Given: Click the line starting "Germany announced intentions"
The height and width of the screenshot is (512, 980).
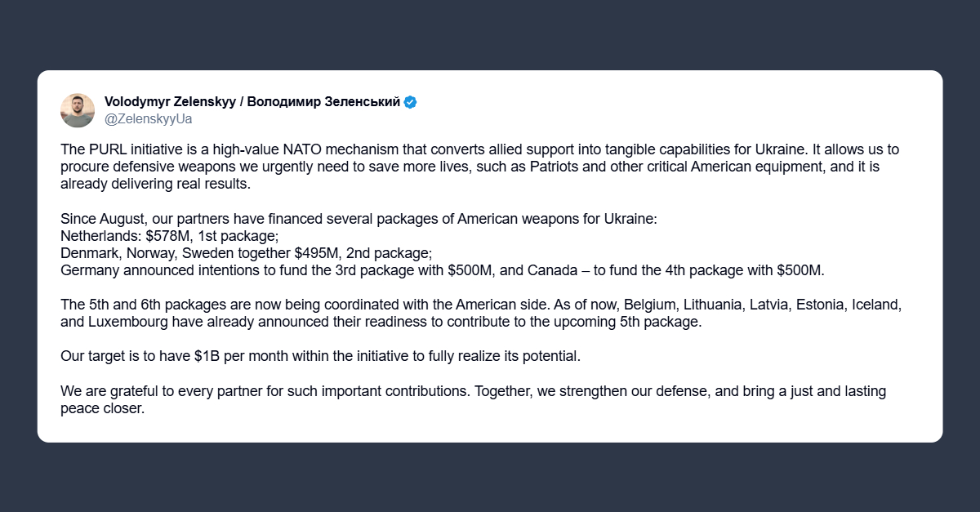Looking at the screenshot, I should [x=443, y=270].
